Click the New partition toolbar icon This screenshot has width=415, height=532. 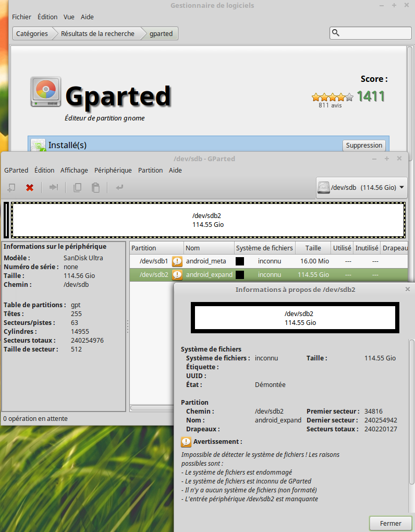(x=11, y=187)
